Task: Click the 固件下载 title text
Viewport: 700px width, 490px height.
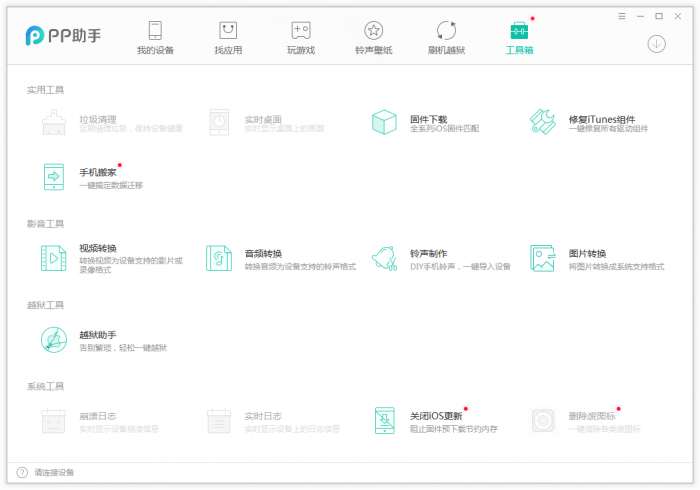Action: 429,119
